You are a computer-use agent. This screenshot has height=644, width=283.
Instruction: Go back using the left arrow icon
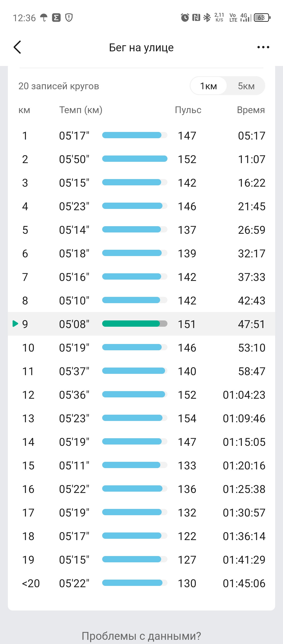pyautogui.click(x=17, y=47)
